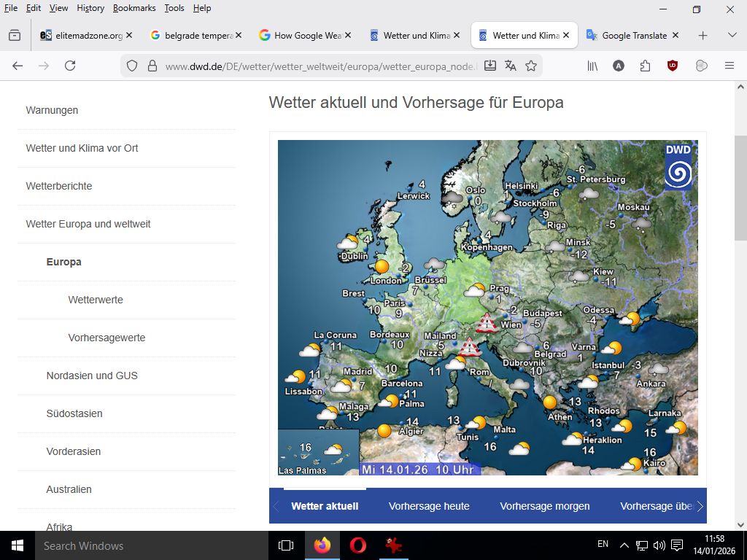Open the Wetterberichte sidebar link
The image size is (747, 560).
click(x=59, y=186)
